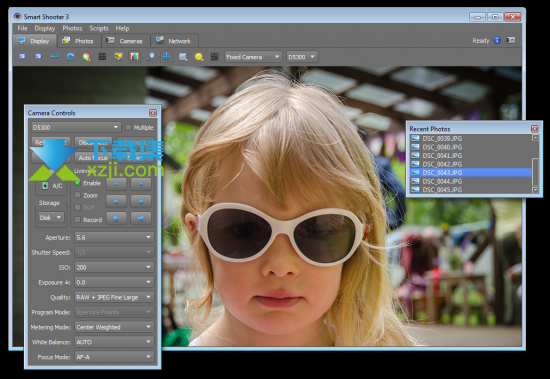Image resolution: width=550 pixels, height=379 pixels.
Task: Select the blue move/pan cross tool
Action: 167,56
